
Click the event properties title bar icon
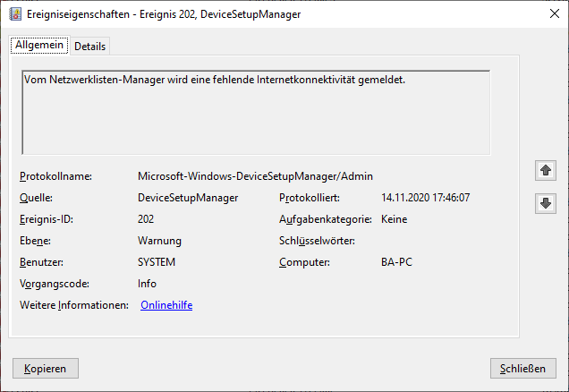click(15, 14)
